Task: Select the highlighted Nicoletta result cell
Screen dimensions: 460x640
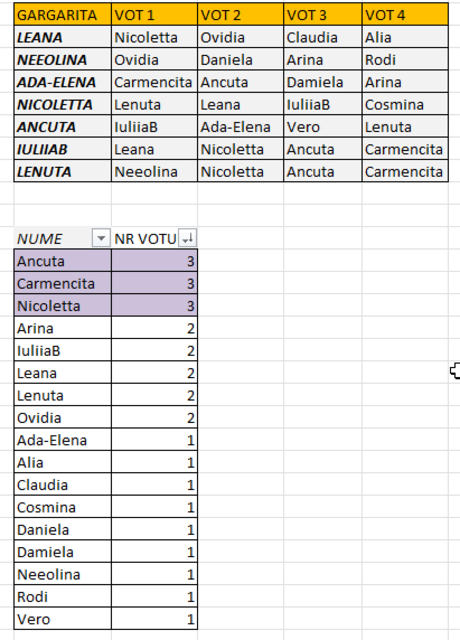Action: pyautogui.click(x=62, y=306)
